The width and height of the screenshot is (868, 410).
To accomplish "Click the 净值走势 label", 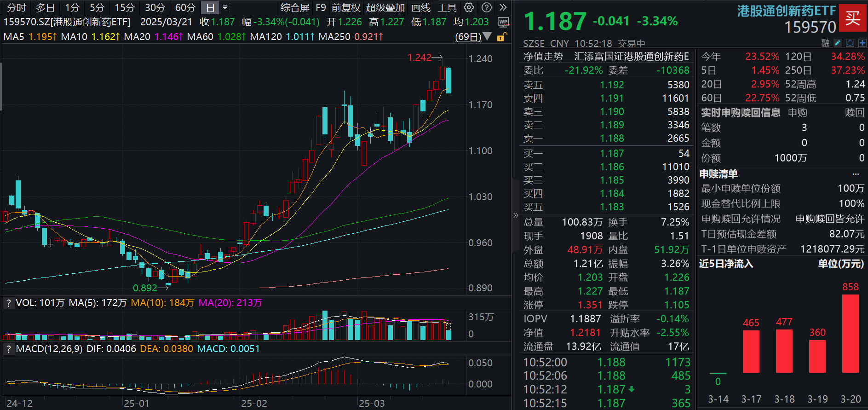I will point(543,56).
